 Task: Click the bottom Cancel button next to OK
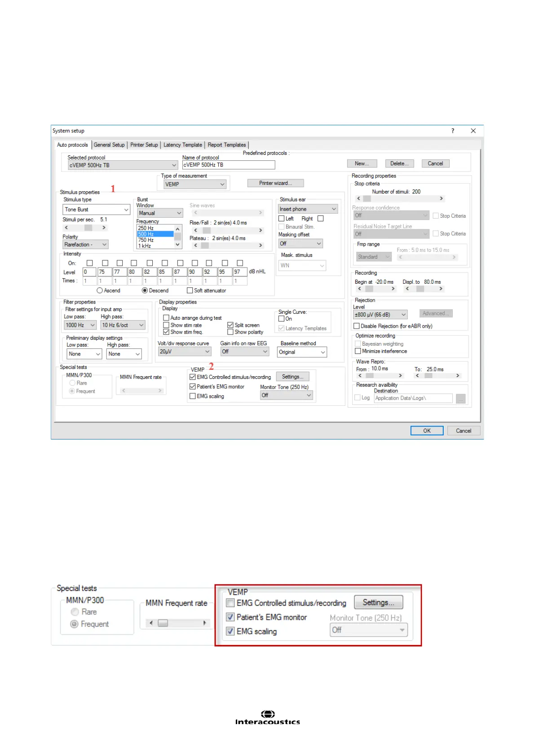pyautogui.click(x=464, y=431)
